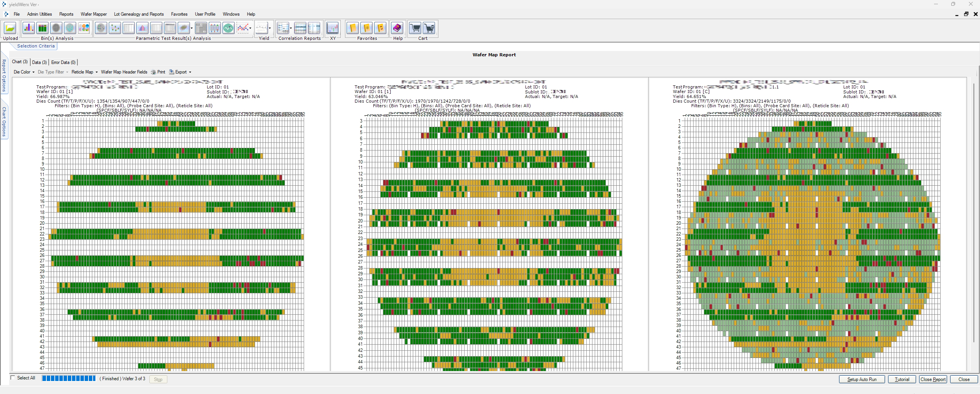Open the box plot icon
This screenshot has height=394, width=980.
click(215, 28)
